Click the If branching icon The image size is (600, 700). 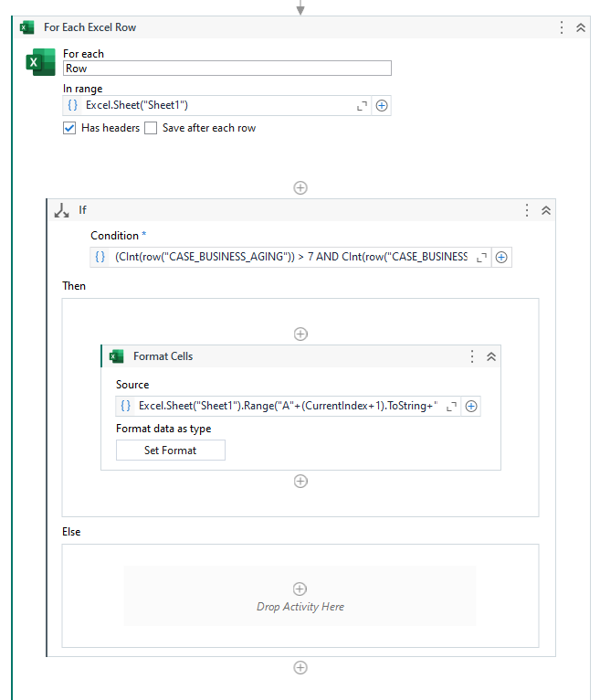pos(61,210)
